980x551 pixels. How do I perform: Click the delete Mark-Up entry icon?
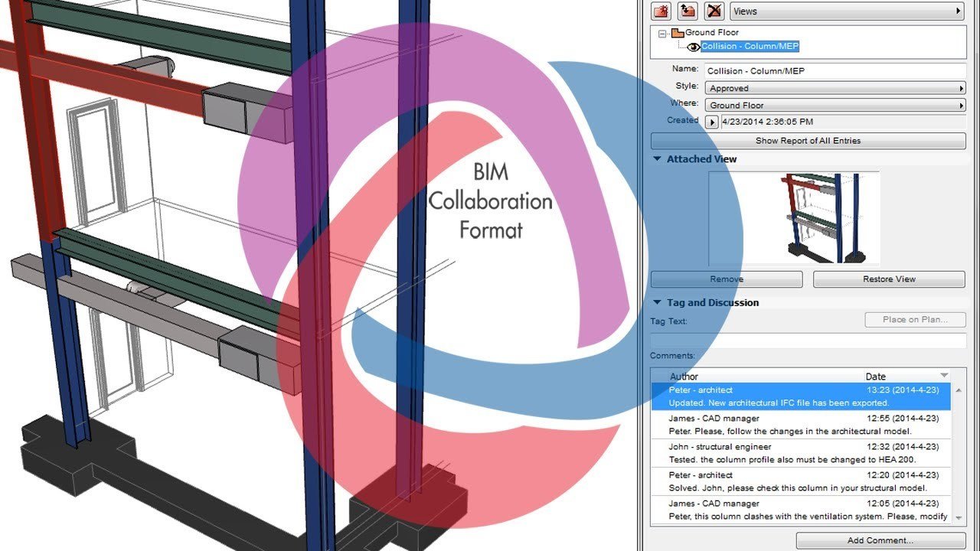[x=714, y=11]
